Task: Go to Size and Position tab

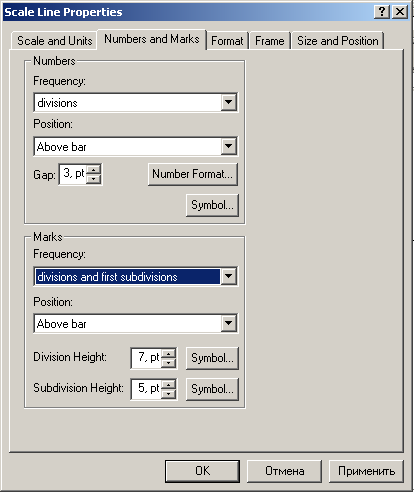Action: click(x=338, y=41)
